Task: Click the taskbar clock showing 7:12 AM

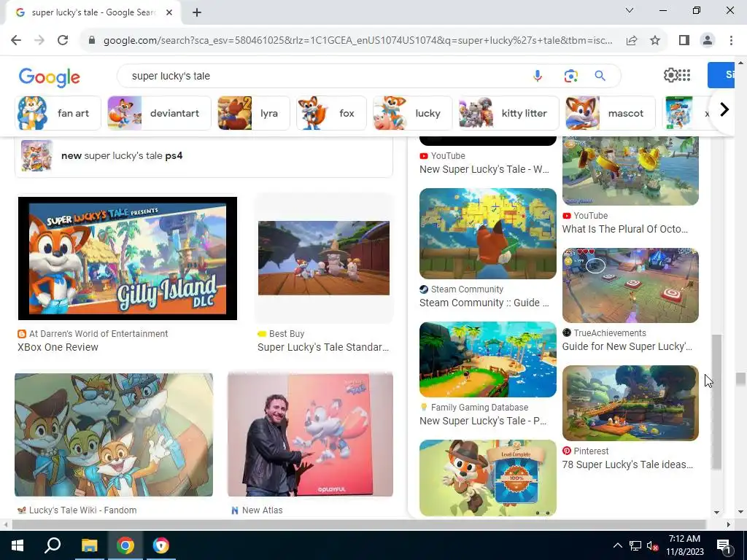Action: click(x=684, y=545)
